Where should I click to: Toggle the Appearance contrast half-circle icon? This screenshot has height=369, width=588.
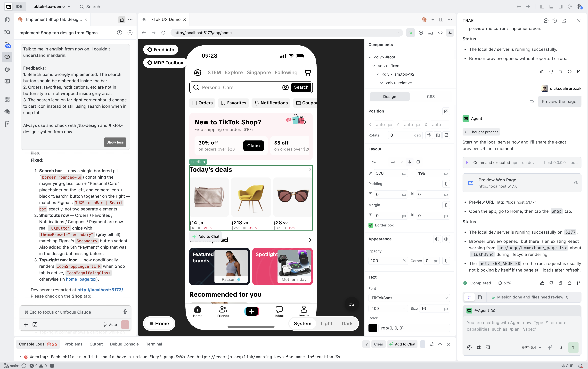(437, 239)
